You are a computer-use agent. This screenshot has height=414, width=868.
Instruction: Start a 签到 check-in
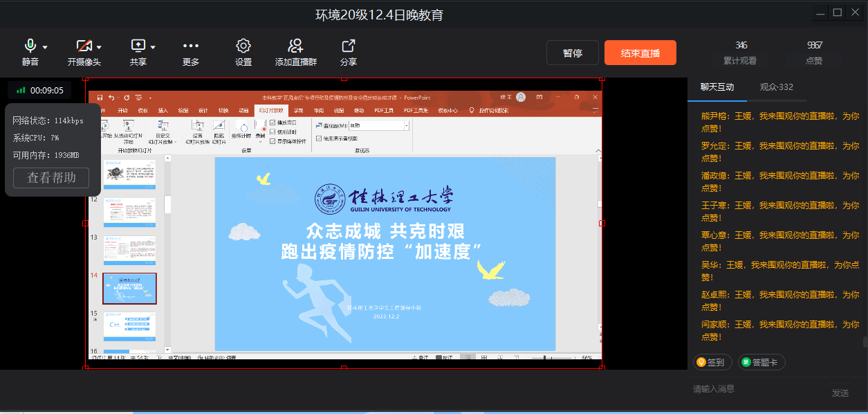click(712, 362)
